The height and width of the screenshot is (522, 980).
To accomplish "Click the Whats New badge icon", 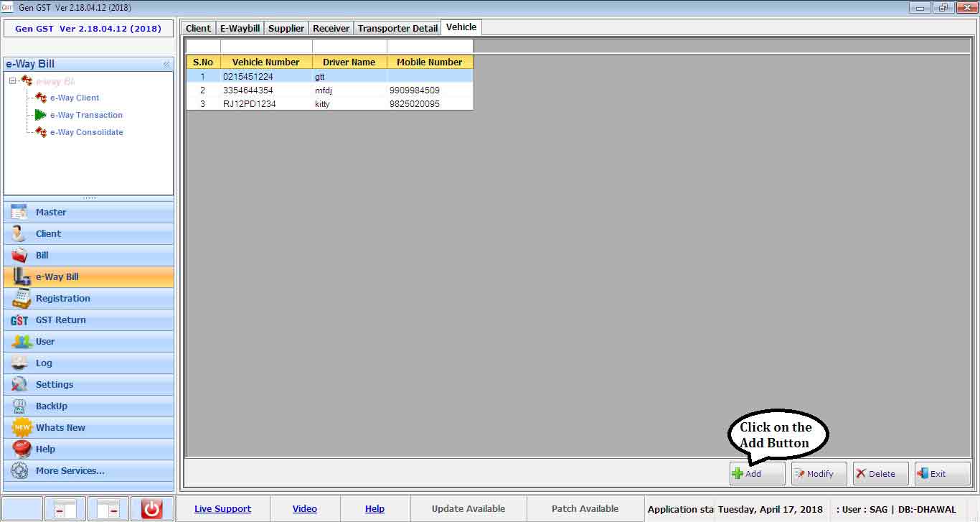I will (x=22, y=428).
